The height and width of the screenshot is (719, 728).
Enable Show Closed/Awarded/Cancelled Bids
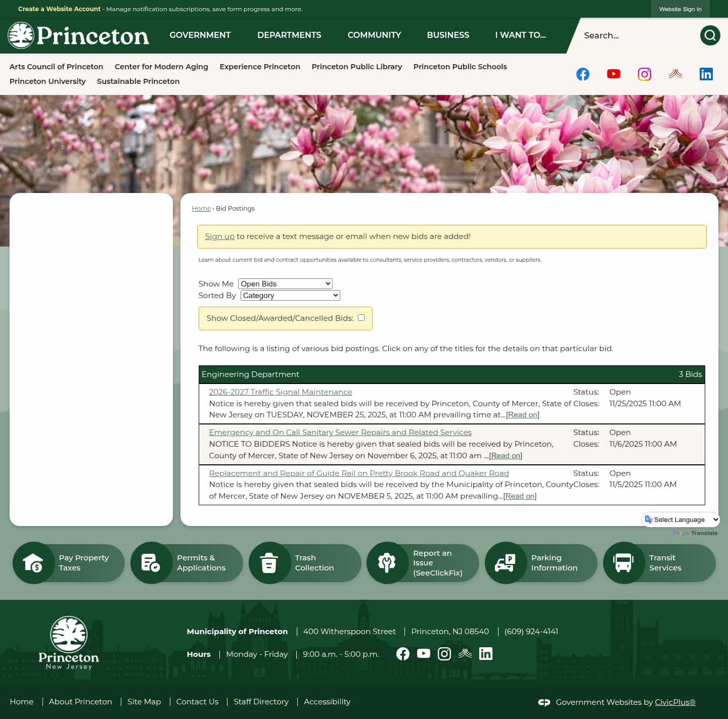click(x=361, y=317)
